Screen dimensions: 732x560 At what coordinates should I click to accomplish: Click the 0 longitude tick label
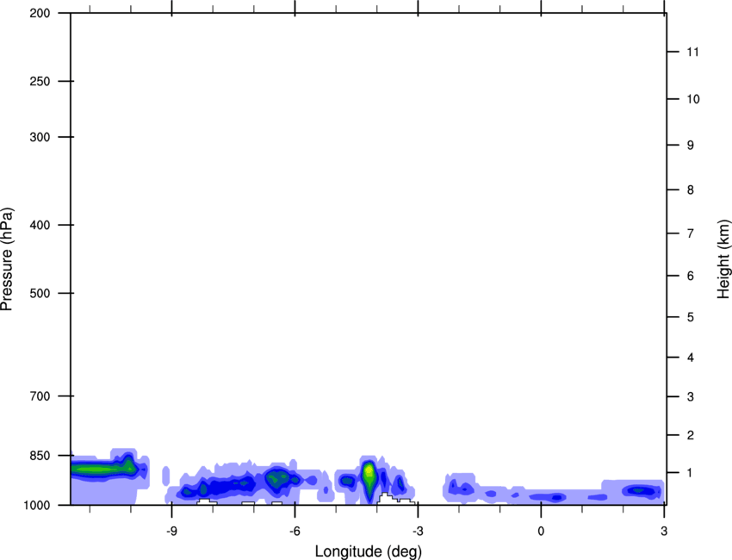tap(541, 532)
